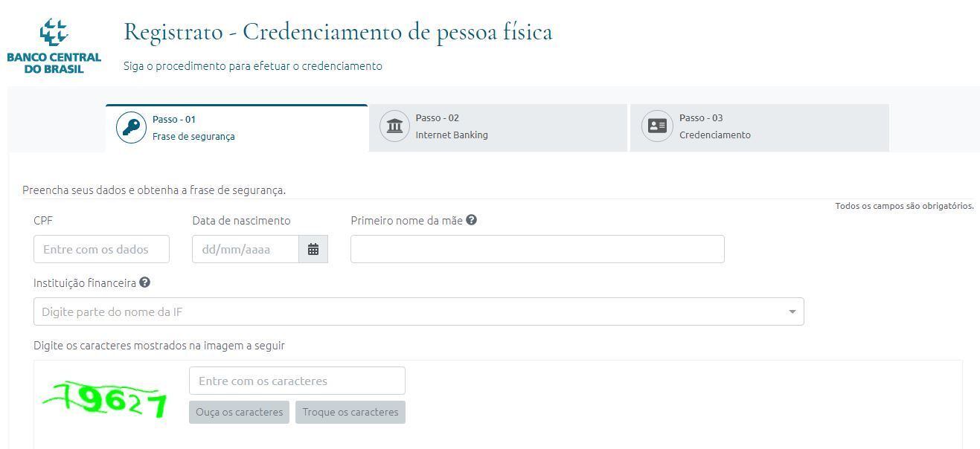Click the bank building icon in Passo 02

(394, 126)
